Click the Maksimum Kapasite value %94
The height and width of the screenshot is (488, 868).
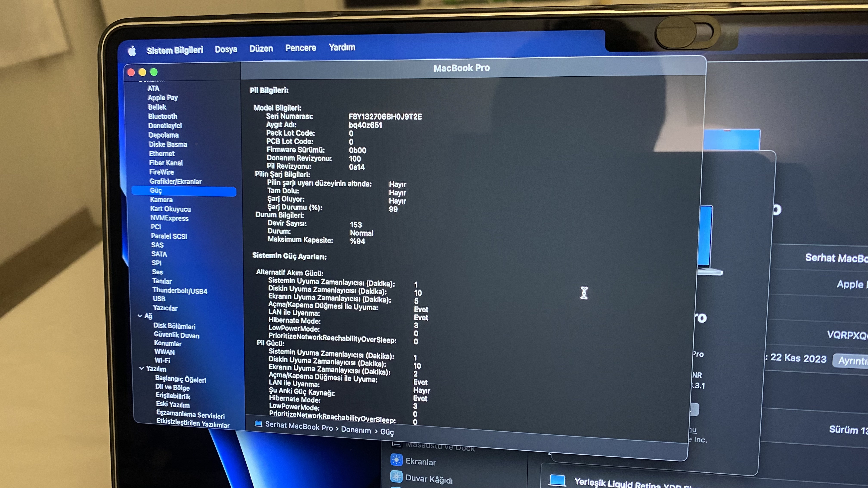click(x=358, y=241)
